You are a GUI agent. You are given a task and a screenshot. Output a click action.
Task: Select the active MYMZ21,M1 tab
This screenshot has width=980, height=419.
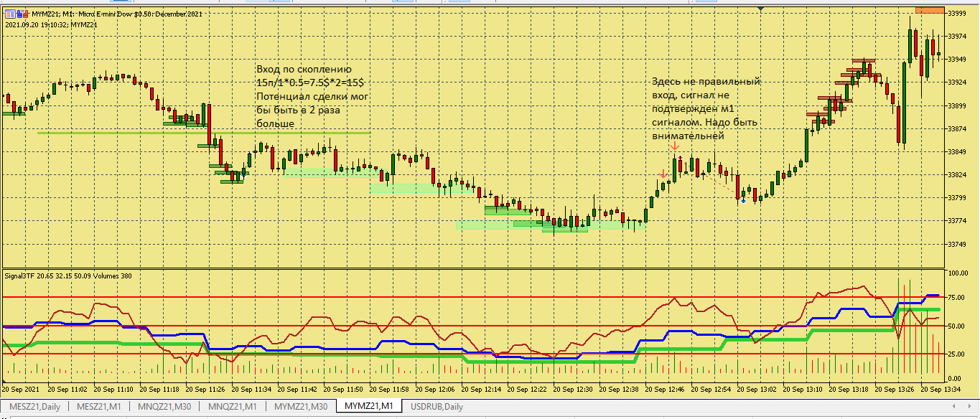(369, 407)
